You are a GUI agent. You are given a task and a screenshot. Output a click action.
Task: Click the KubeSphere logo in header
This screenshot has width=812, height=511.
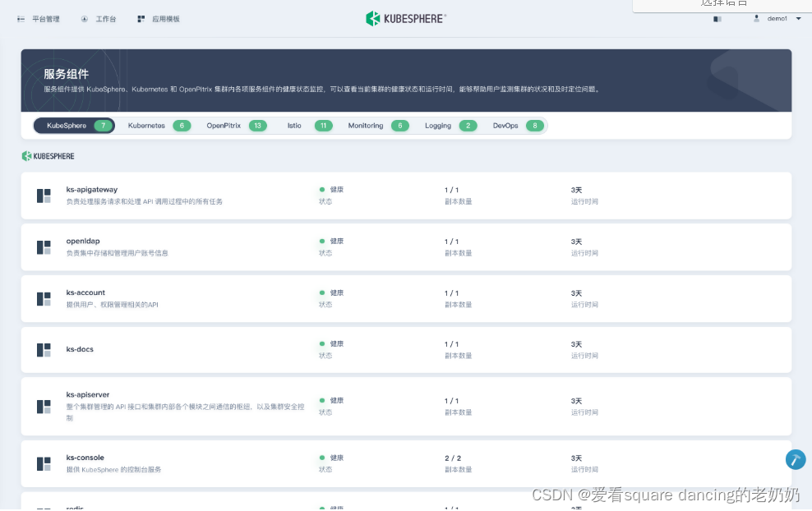click(x=405, y=19)
